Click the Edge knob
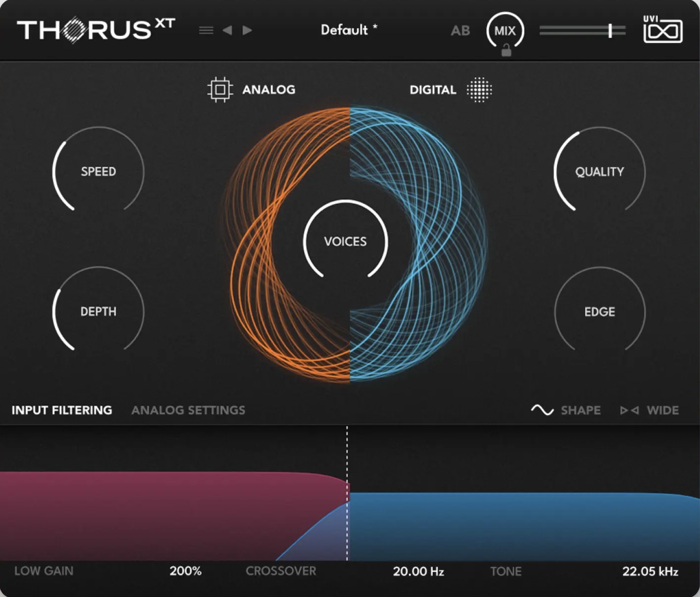 [600, 312]
